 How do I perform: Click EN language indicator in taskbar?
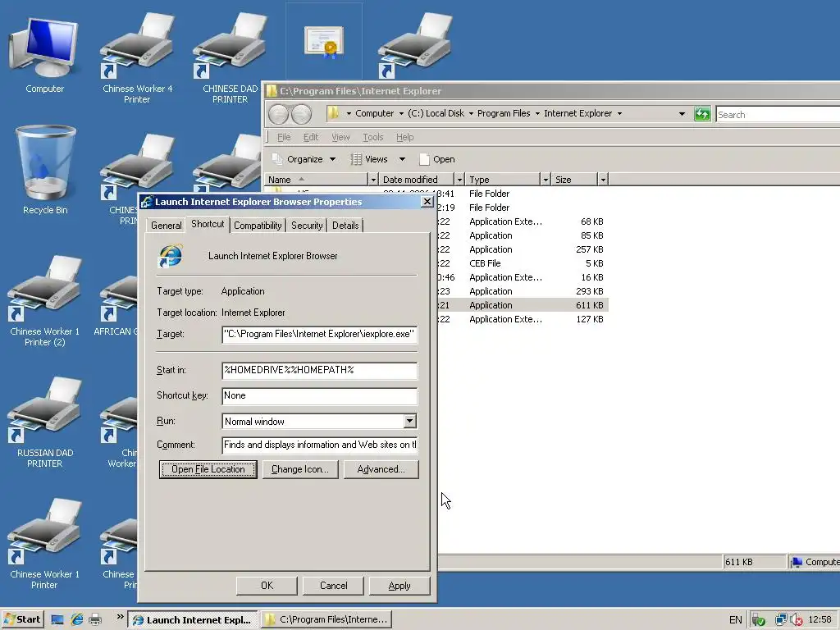click(x=736, y=620)
